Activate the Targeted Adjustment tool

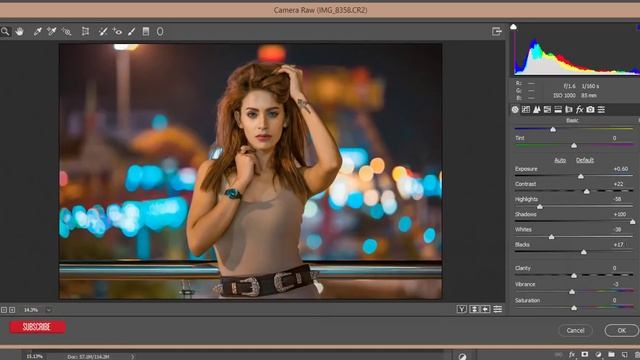coord(66,31)
